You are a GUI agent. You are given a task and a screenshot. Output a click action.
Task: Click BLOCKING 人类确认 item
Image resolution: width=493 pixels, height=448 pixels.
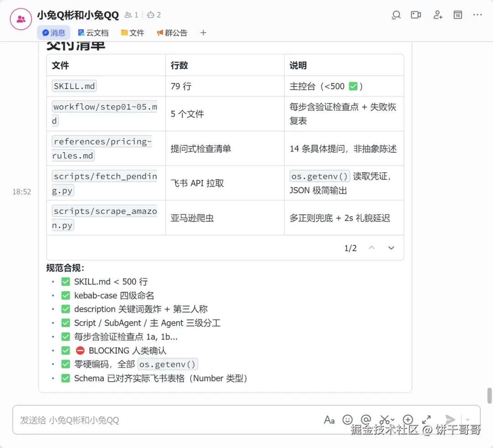tap(121, 350)
